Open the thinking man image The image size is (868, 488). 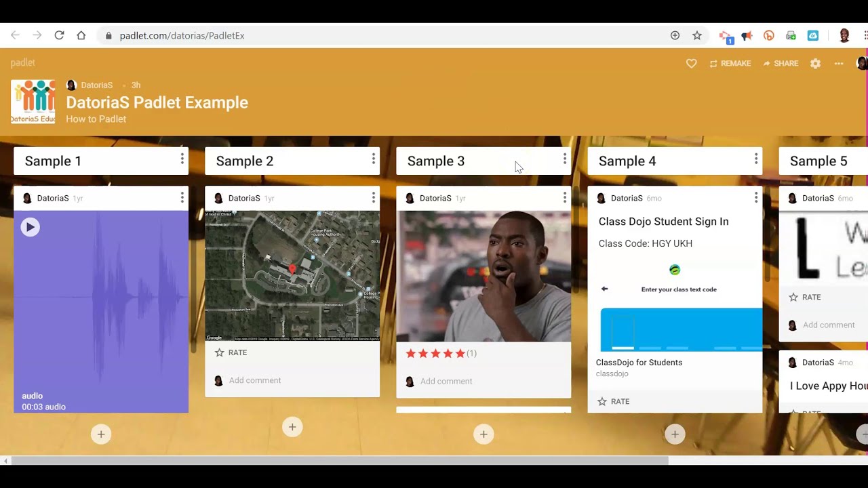pos(484,276)
